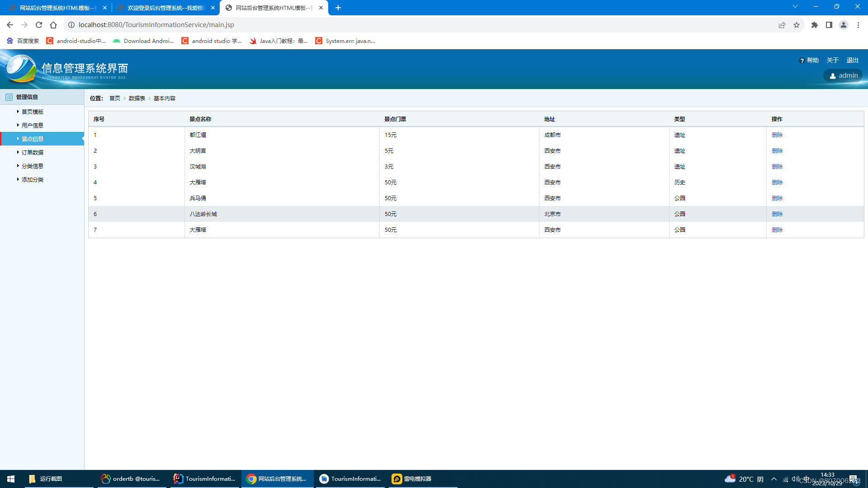
Task: Click the home page icon
Action: click(x=53, y=25)
